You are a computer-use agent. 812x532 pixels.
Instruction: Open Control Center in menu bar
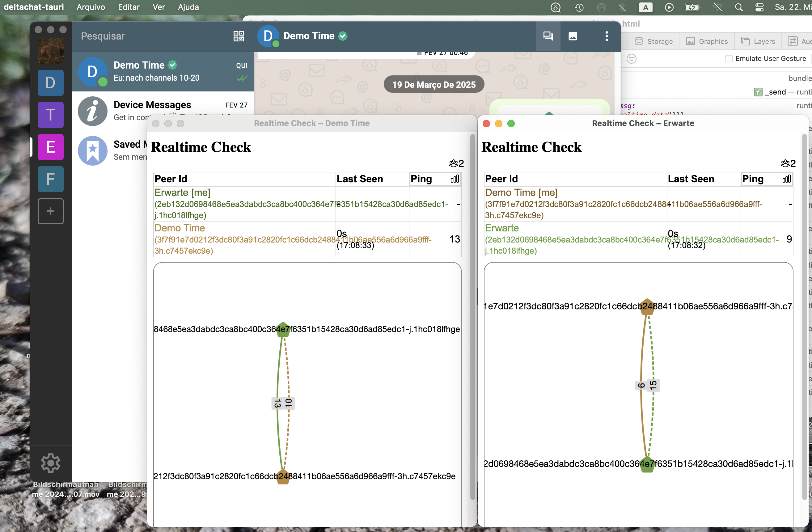[x=759, y=7]
